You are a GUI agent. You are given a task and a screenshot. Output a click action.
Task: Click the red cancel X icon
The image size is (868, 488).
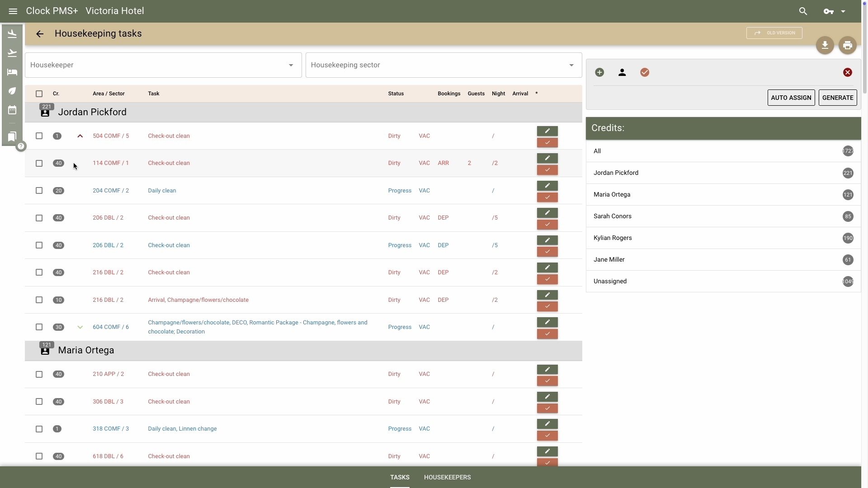(847, 72)
